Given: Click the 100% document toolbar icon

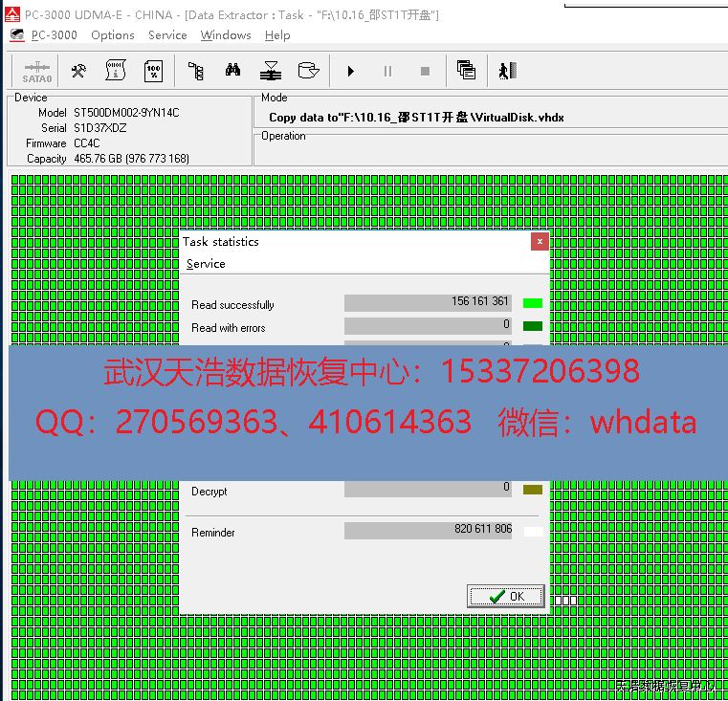Looking at the screenshot, I should tap(153, 71).
